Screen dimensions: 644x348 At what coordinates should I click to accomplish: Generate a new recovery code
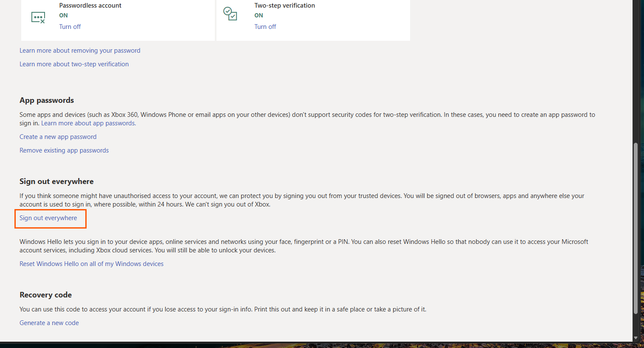[x=49, y=323]
